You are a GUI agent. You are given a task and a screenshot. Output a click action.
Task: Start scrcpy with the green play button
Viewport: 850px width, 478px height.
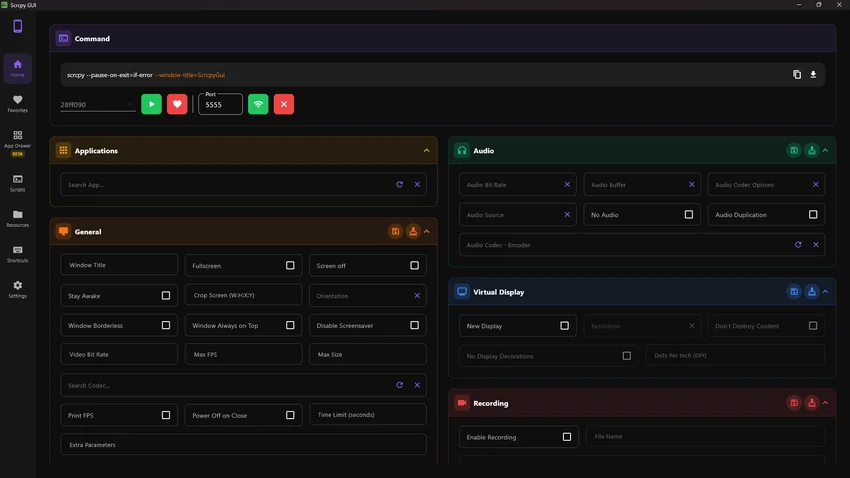coord(151,104)
